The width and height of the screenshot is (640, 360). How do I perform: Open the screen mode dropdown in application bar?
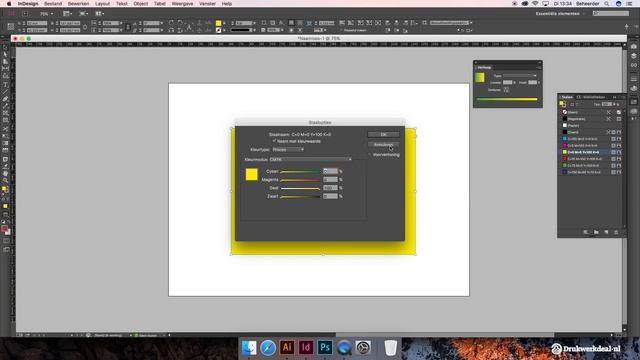coord(83,13)
